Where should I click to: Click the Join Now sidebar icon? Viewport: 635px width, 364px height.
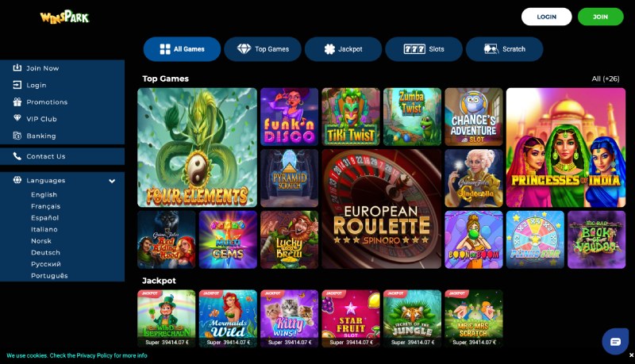click(x=17, y=67)
